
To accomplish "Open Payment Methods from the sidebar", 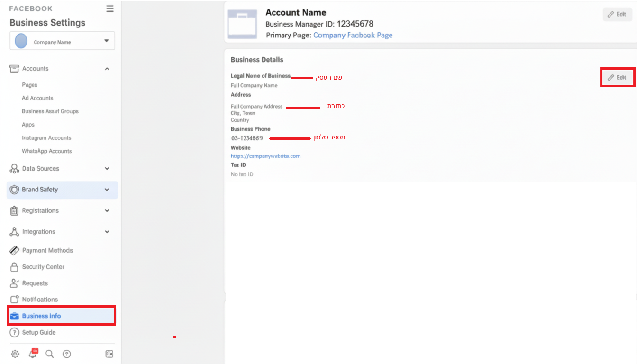I will point(47,250).
